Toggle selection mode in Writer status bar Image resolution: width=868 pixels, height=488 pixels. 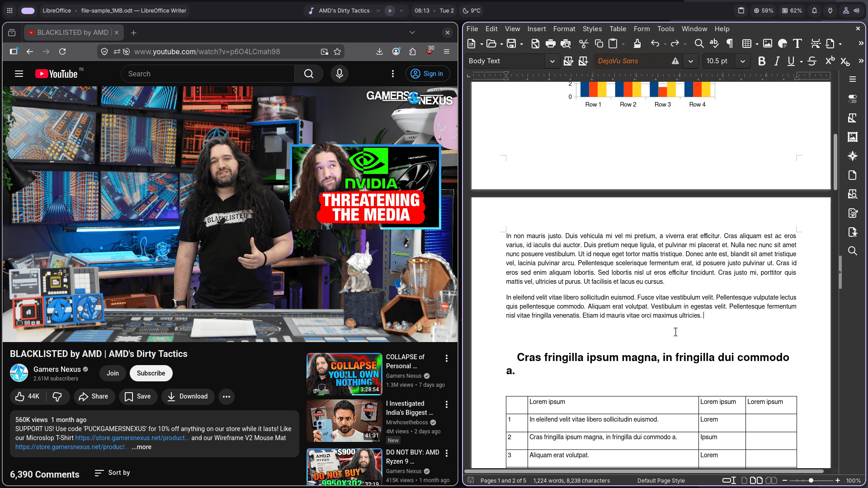click(729, 480)
